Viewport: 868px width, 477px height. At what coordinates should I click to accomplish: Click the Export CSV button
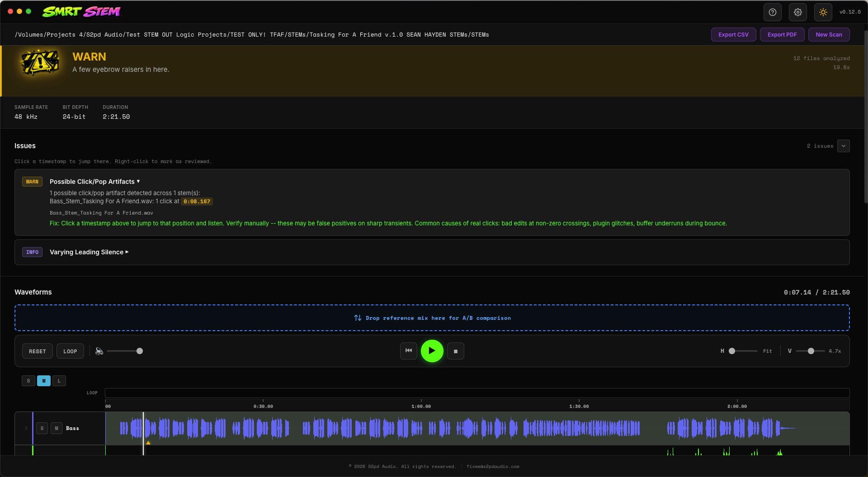[733, 35]
